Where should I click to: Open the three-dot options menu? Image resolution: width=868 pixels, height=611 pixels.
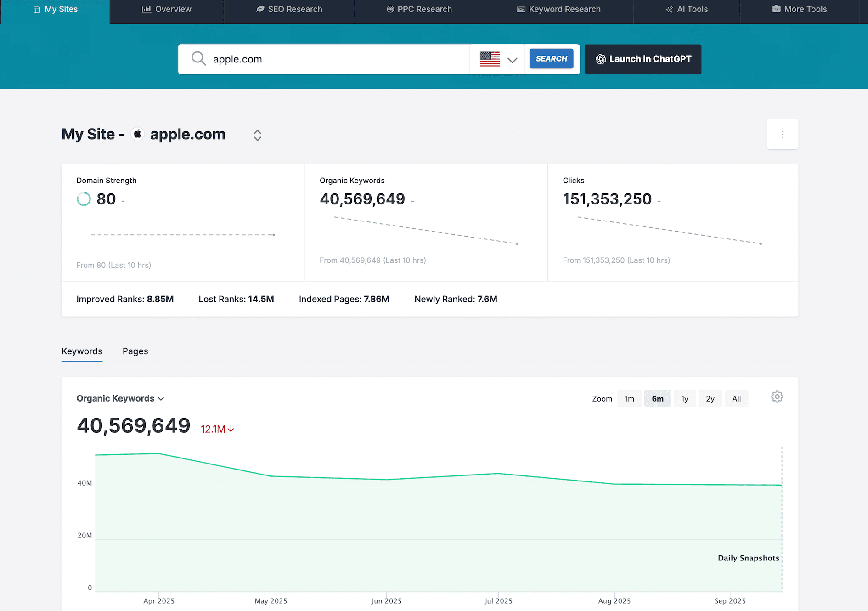pyautogui.click(x=783, y=135)
